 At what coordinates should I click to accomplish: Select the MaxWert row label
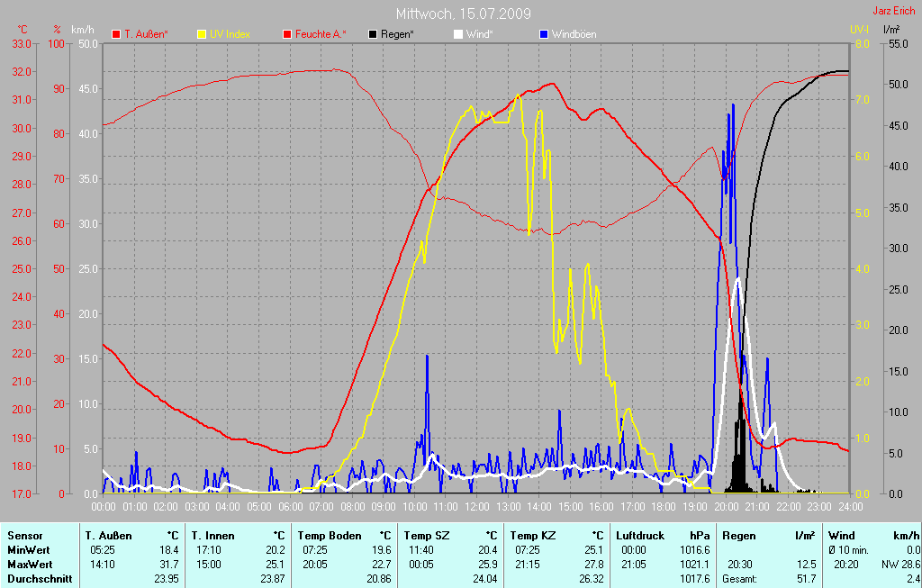[x=31, y=564]
